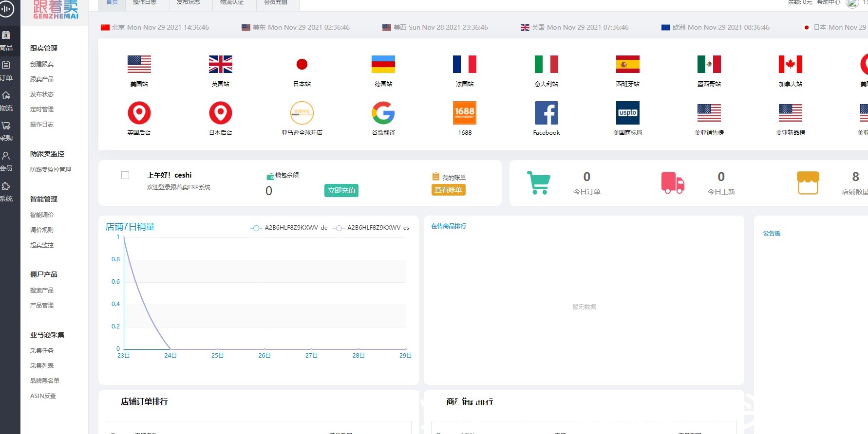Viewport: 868px width, 434px height.
Task: Open the 美国站 US flag shortcut
Action: (x=139, y=64)
